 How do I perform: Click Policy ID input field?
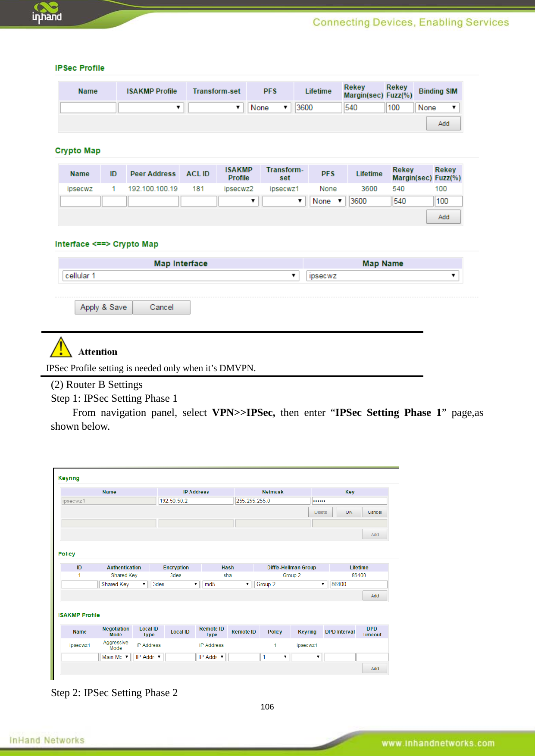80,584
